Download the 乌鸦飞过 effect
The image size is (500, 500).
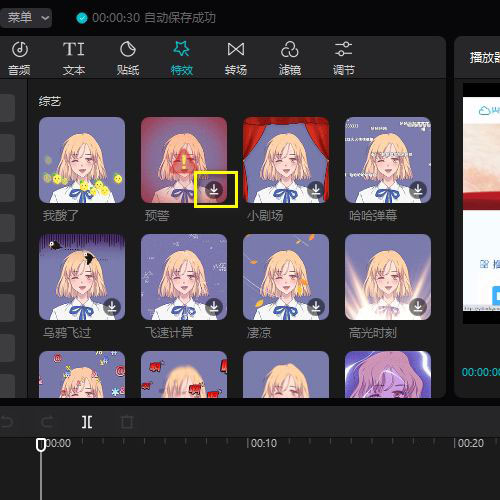coord(112,307)
